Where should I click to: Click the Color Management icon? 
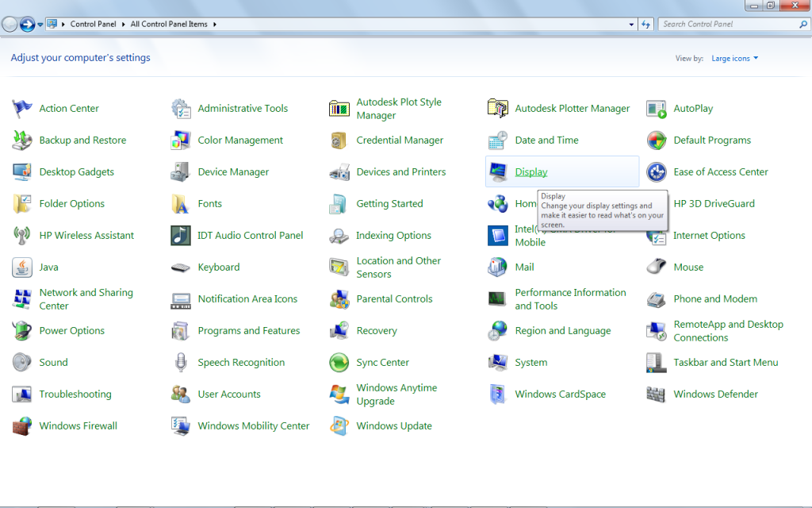pyautogui.click(x=180, y=140)
